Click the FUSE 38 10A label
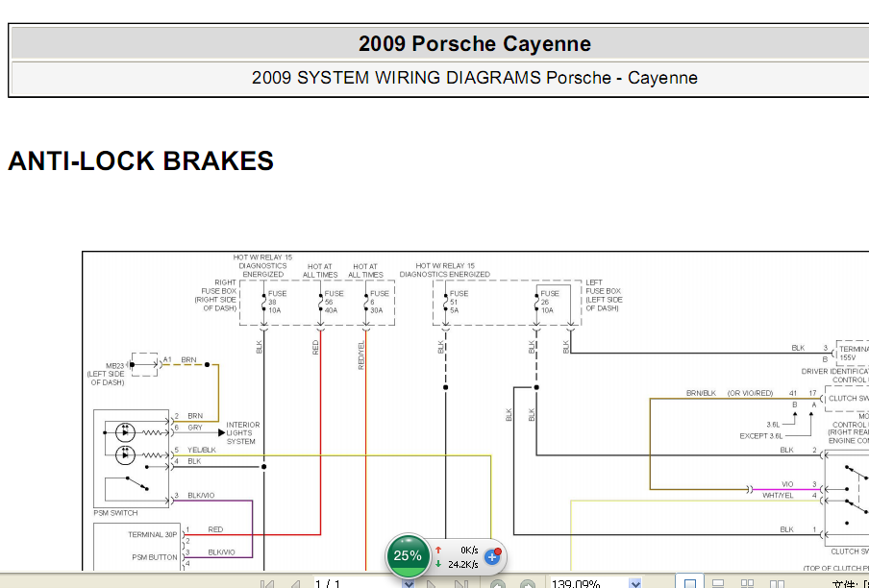The width and height of the screenshot is (869, 588). point(277,302)
